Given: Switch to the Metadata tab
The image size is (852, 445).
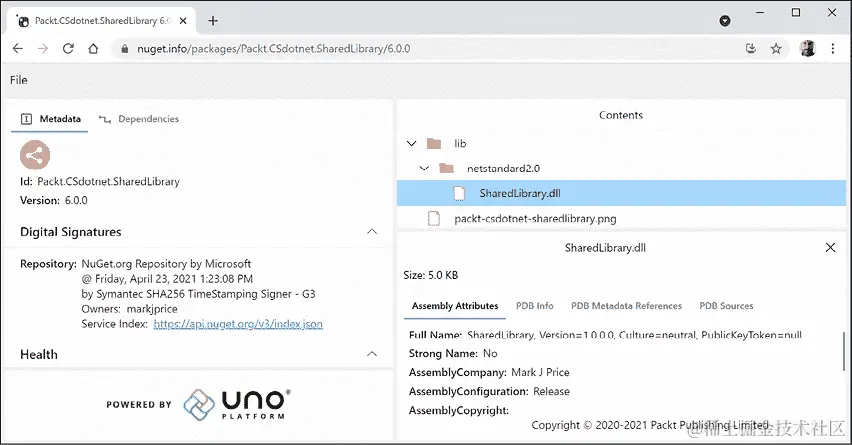Looking at the screenshot, I should point(50,119).
